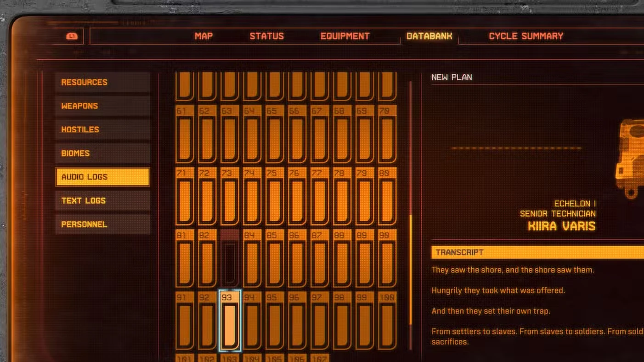This screenshot has height=362, width=644.
Task: Select audio log 88
Action: [342, 259]
